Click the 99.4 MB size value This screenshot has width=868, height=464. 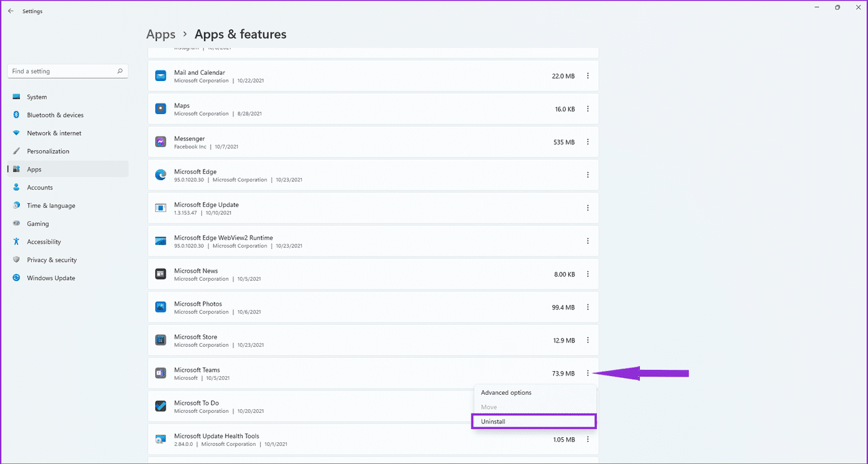point(563,307)
